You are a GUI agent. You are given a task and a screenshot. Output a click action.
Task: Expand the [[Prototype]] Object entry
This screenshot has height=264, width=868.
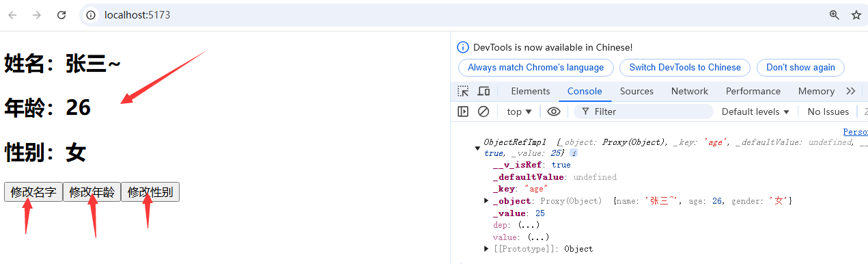(486, 248)
